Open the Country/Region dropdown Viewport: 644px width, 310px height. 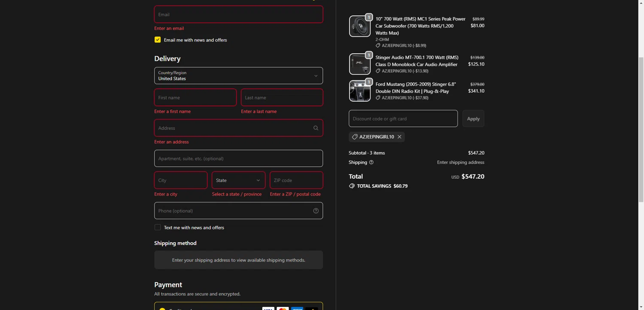coord(238,75)
